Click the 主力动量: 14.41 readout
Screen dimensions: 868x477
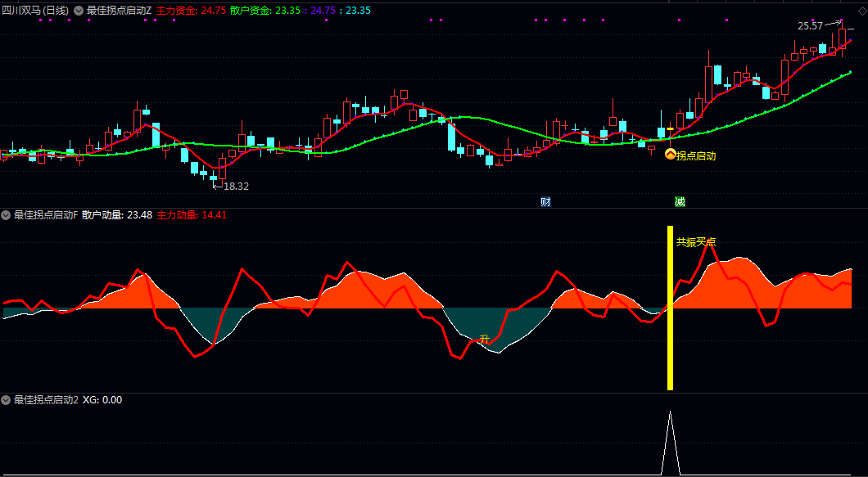coord(192,214)
